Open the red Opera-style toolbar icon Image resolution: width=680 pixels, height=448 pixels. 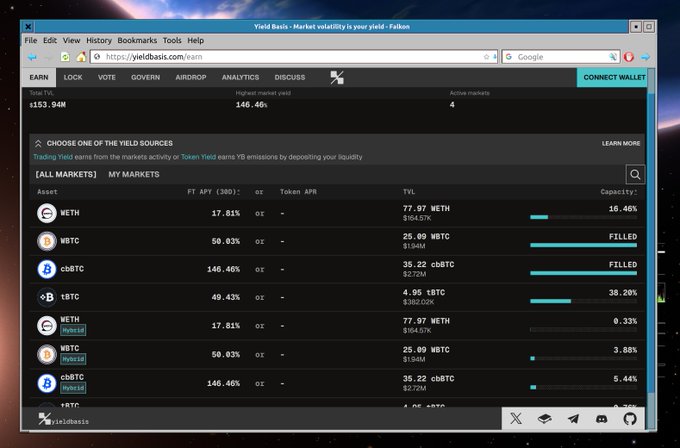pos(628,57)
